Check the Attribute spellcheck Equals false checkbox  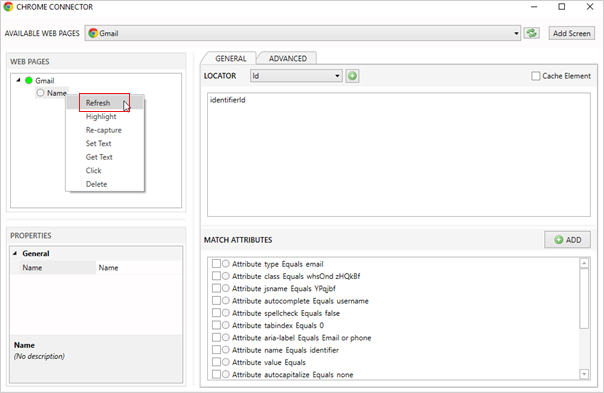coord(216,313)
